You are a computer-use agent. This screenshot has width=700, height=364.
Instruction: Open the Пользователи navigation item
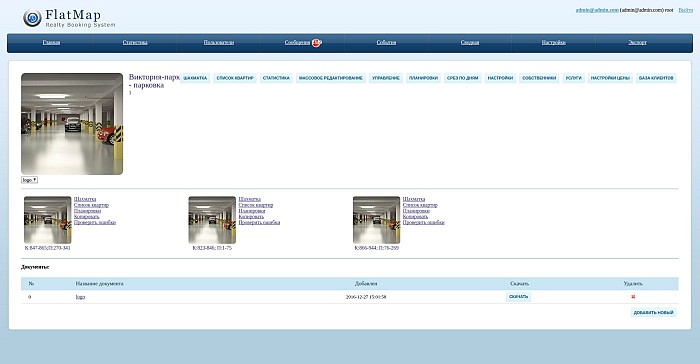pos(219,42)
